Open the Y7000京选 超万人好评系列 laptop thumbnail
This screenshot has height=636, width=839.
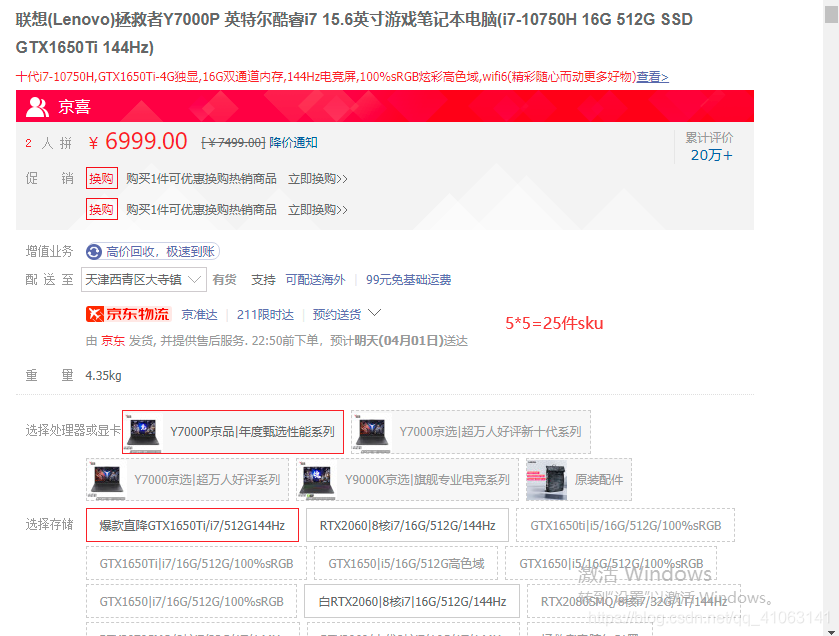(x=106, y=479)
